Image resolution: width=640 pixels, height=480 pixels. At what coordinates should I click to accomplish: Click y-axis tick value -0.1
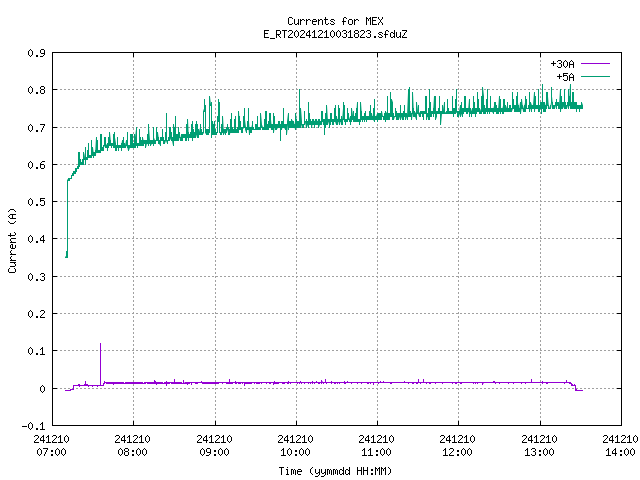click(x=33, y=426)
